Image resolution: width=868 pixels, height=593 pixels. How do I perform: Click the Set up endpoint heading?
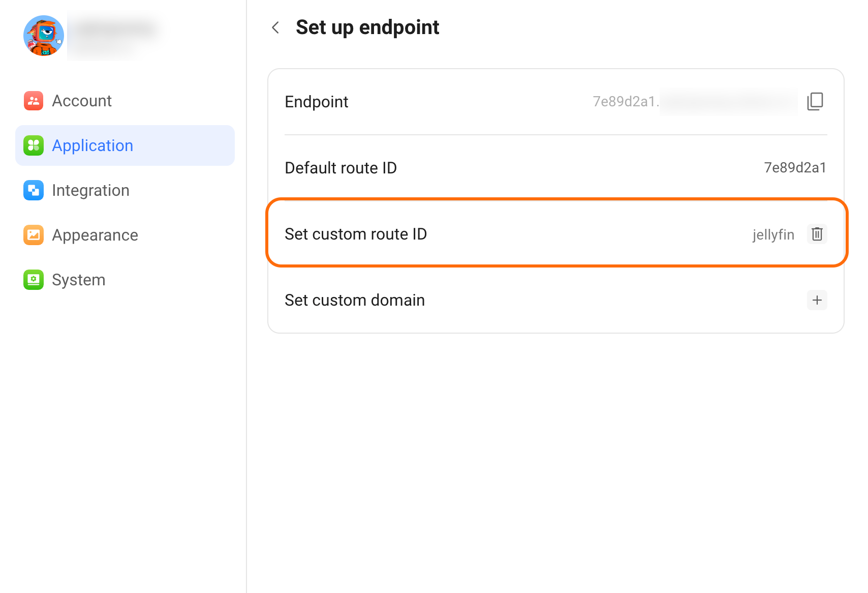click(367, 27)
